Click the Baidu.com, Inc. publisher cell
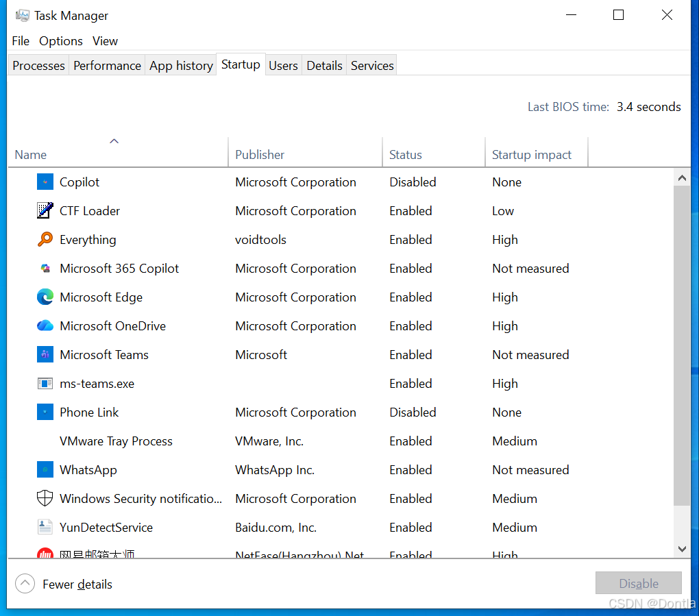The width and height of the screenshot is (699, 616). (276, 528)
